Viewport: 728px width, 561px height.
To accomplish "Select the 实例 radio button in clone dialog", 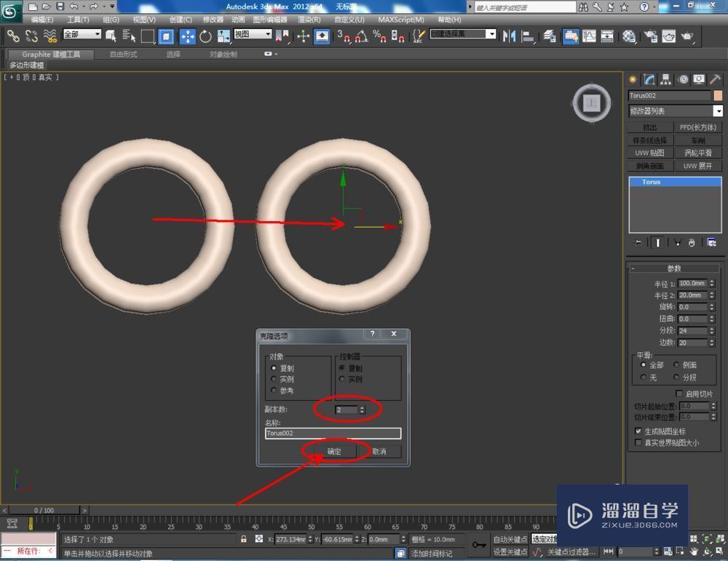I will (274, 379).
